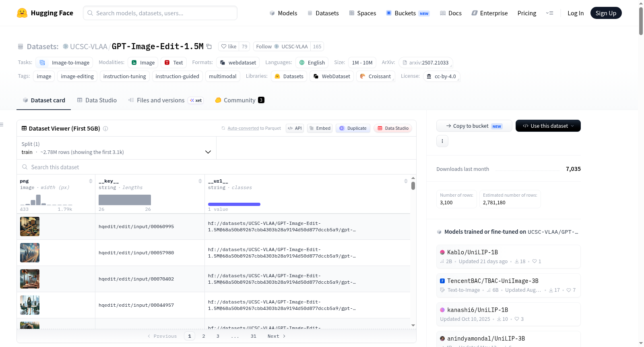644x347 pixels.
Task: Select the multimodal tag
Action: tap(223, 76)
